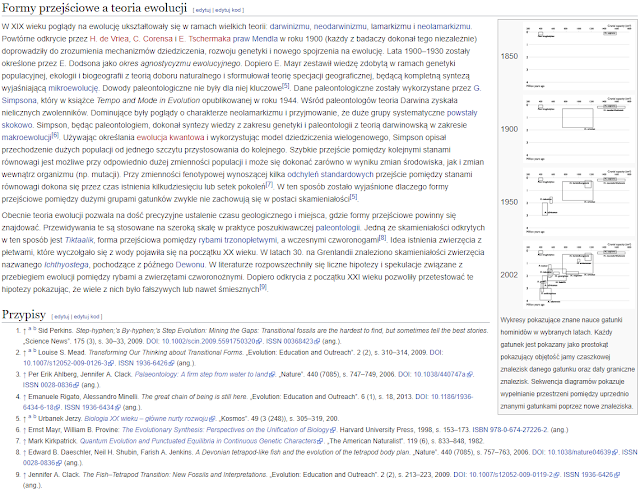
Task: Open 'The Evolutionary Synthesis' book link
Action: [229, 430]
